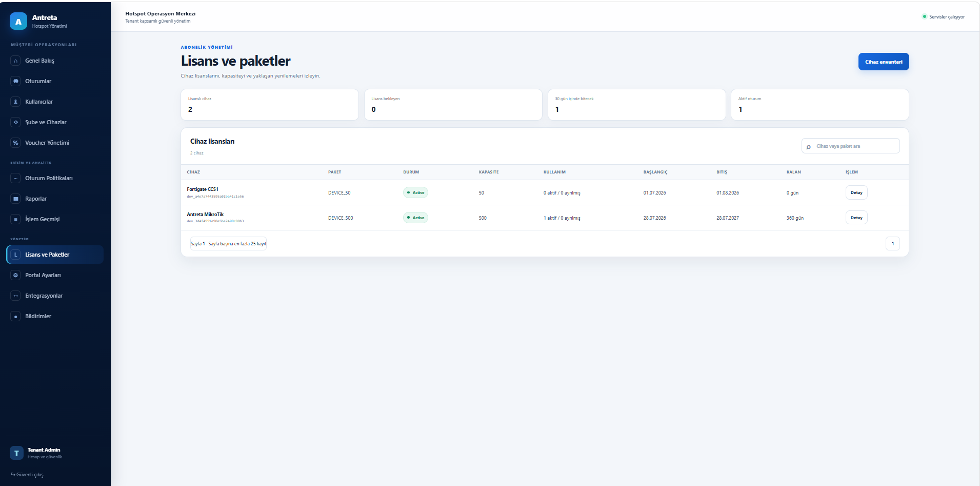Click the Antreta MikroTik device name
The width and height of the screenshot is (980, 486).
click(x=205, y=215)
